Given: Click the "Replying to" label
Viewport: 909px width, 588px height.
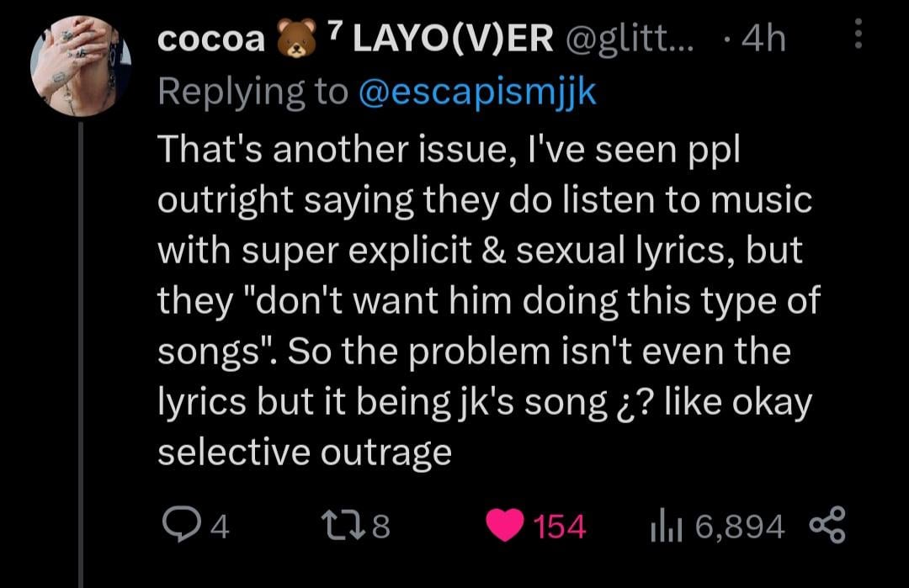Looking at the screenshot, I should (x=252, y=91).
